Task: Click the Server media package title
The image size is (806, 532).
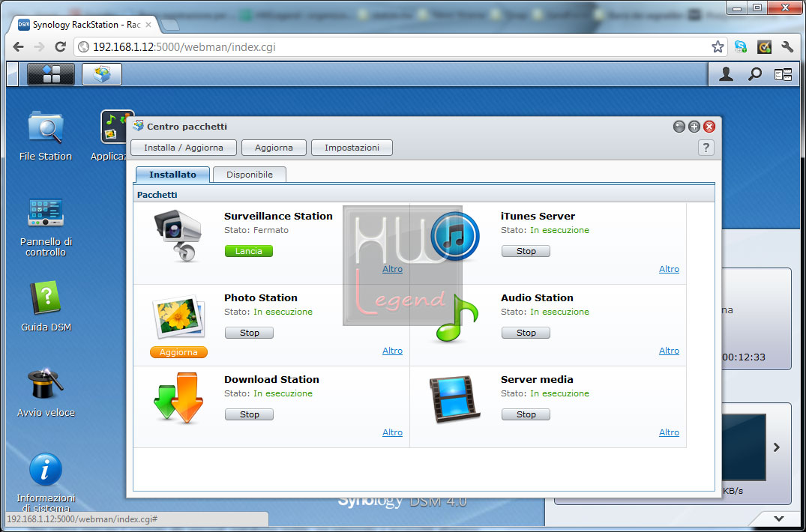Action: click(x=537, y=379)
